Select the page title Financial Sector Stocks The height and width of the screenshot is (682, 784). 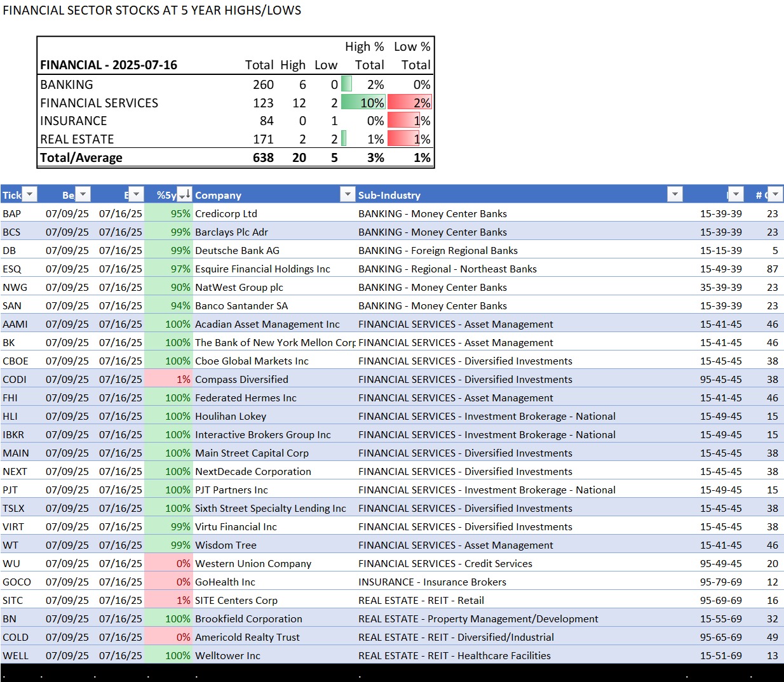click(152, 10)
